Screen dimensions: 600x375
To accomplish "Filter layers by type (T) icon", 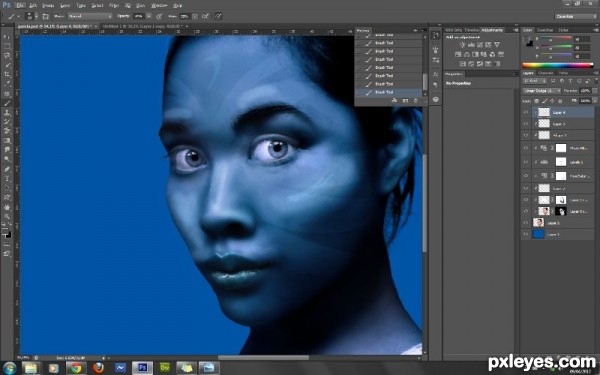I will (571, 81).
